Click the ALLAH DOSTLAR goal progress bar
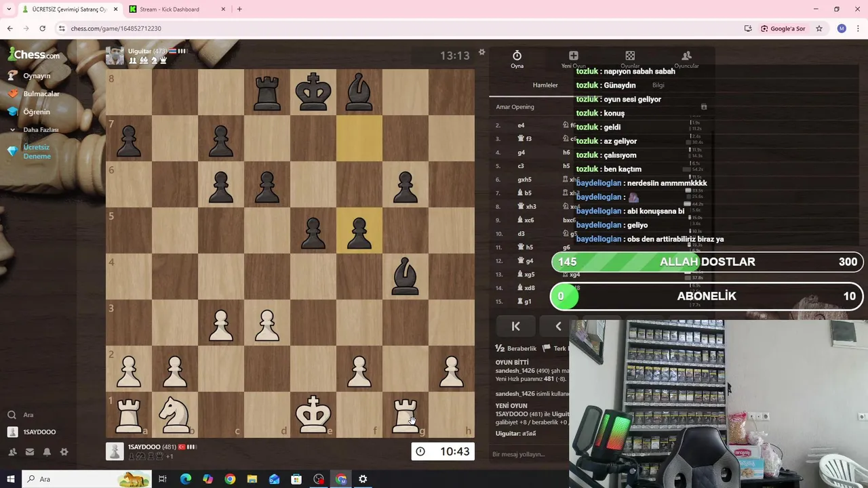This screenshot has width=868, height=488. tap(707, 262)
